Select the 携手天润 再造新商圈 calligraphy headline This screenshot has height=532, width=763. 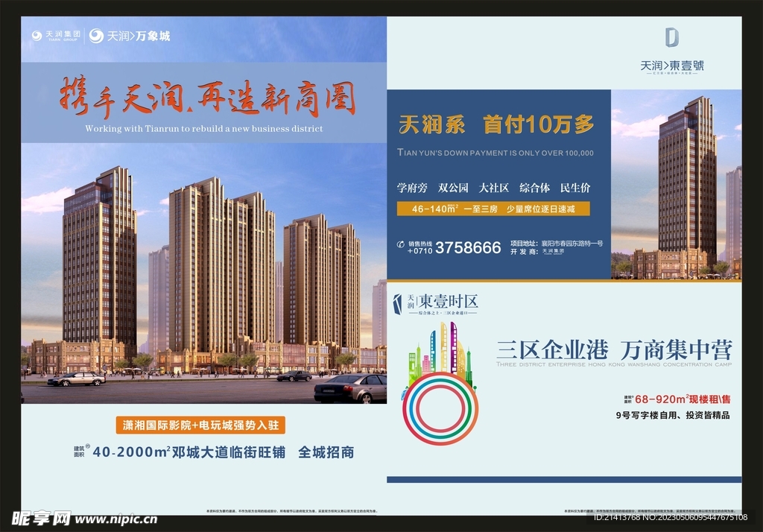(208, 98)
